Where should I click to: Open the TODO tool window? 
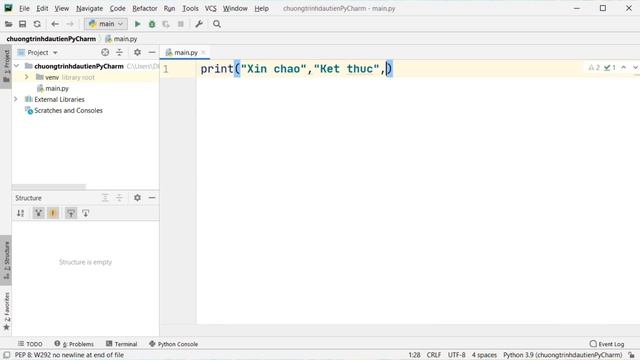coord(30,344)
